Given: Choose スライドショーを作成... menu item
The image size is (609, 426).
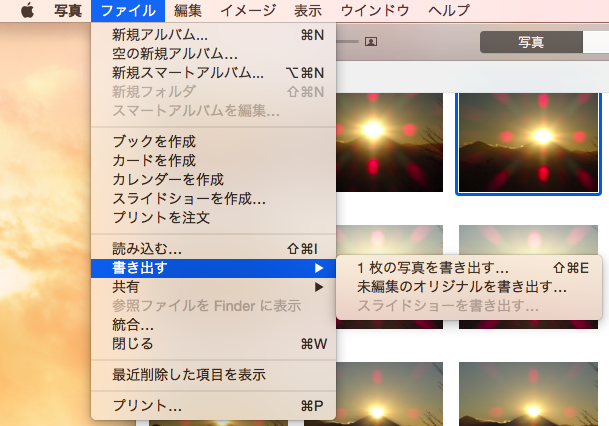Looking at the screenshot, I should point(213,198).
